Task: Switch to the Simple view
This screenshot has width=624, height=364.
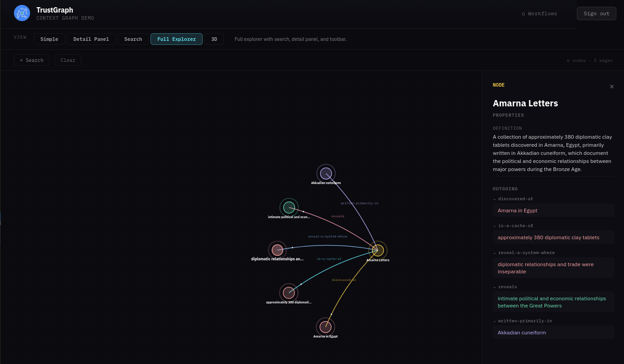Action: pos(49,39)
